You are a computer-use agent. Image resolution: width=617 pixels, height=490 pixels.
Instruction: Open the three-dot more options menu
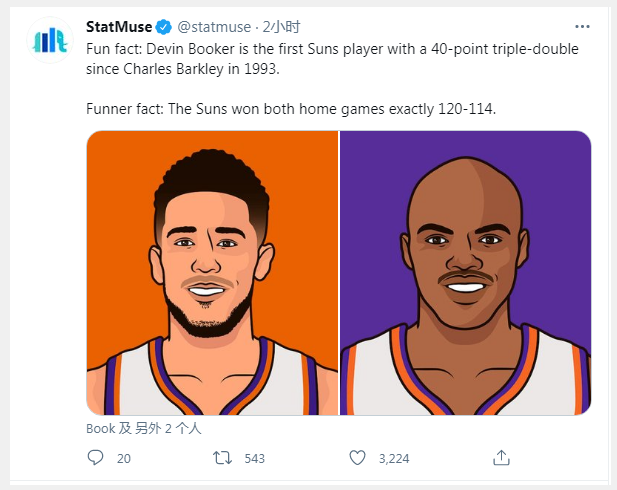[x=582, y=25]
